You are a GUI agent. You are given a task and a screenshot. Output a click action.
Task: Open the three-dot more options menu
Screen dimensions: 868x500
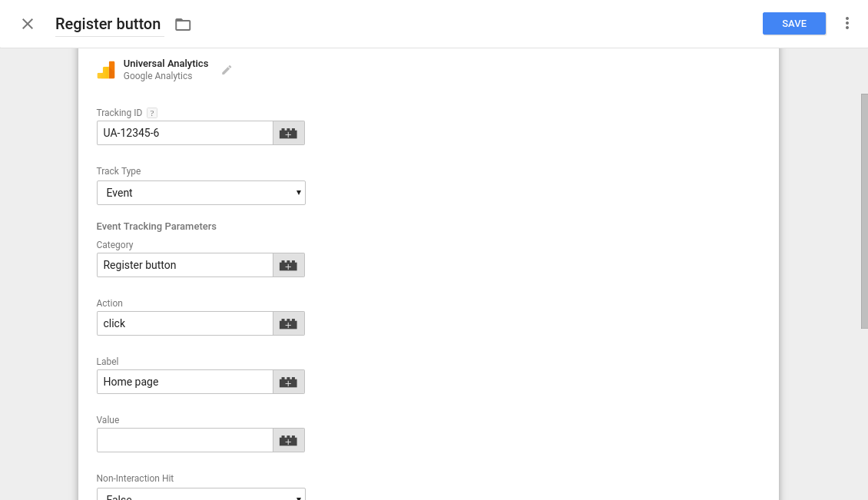[x=847, y=23]
